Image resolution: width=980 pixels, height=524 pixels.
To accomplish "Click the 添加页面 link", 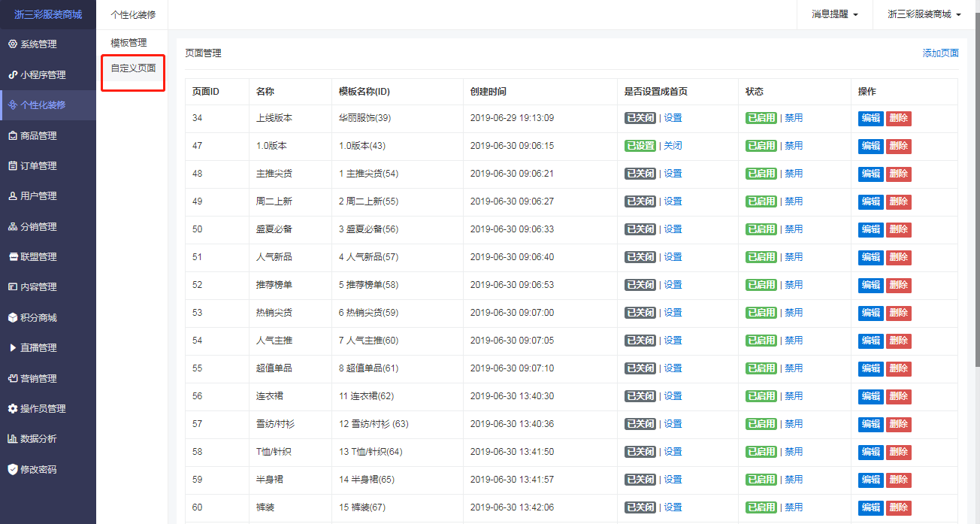I will pos(941,53).
